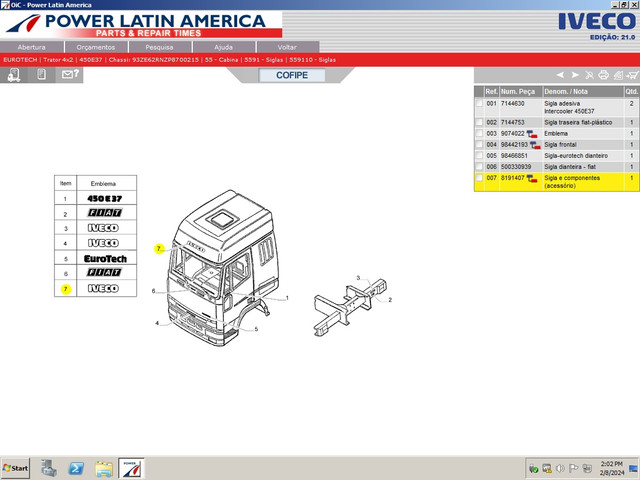Open Server Manager from the taskbar

(49, 468)
